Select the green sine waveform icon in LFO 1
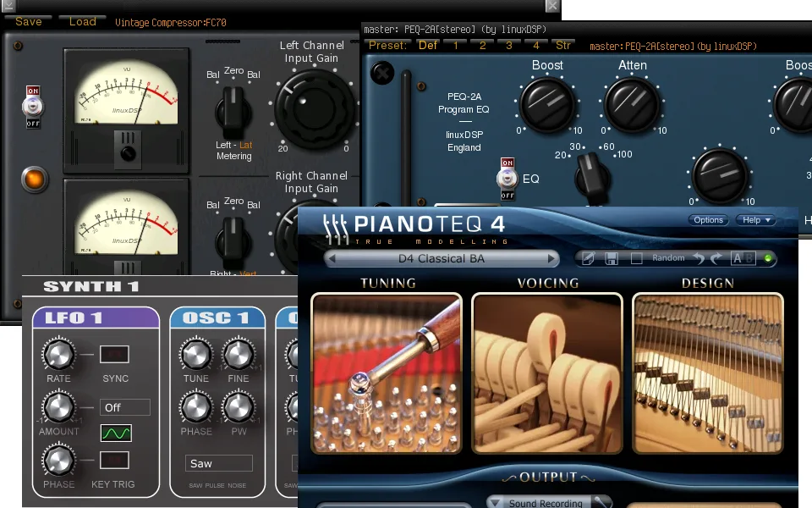812x508 pixels. point(116,433)
